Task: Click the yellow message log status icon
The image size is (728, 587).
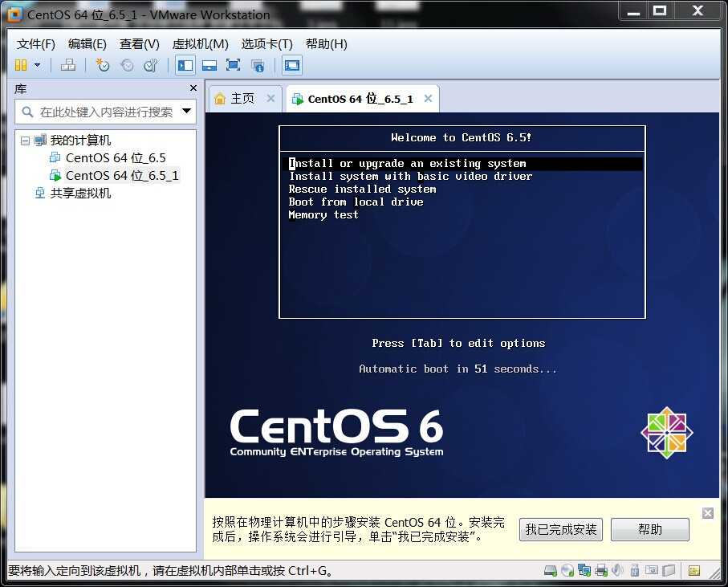Action: coord(694,571)
